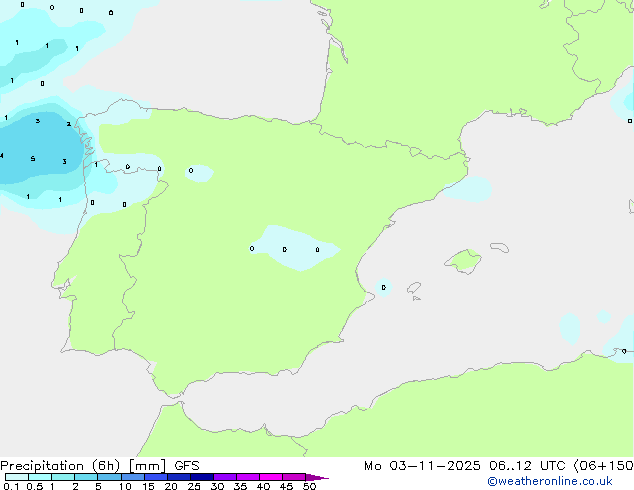634x490 pixels.
Task: Click the weatheronline.co.uk copyright link
Action: tap(550, 481)
